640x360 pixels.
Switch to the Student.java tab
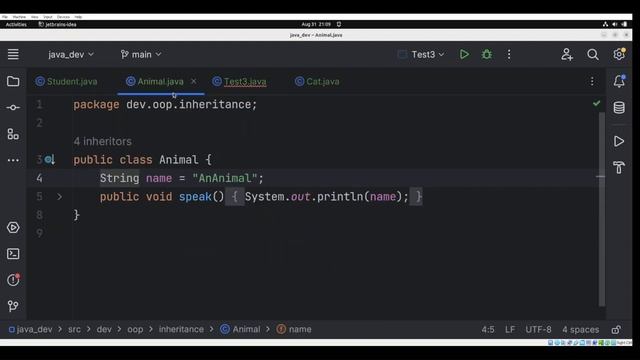pos(67,81)
